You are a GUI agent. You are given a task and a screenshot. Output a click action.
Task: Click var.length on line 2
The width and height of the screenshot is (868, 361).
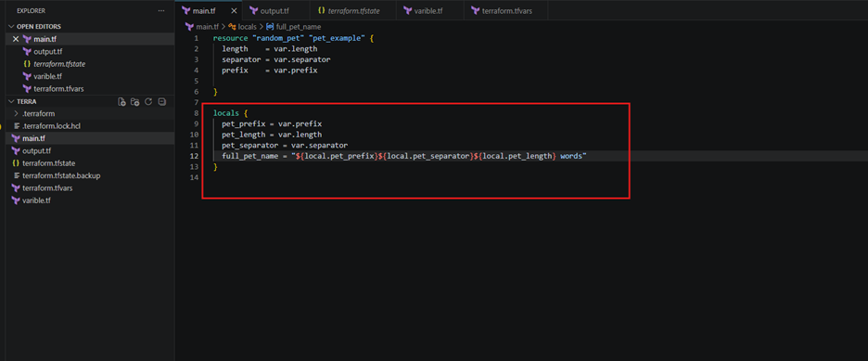[x=295, y=49]
